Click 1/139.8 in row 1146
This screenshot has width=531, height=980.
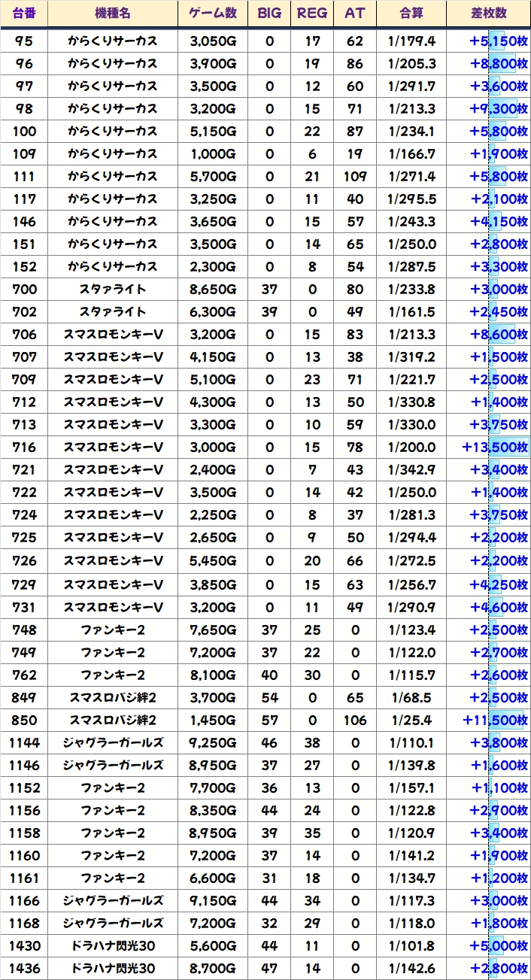point(411,765)
